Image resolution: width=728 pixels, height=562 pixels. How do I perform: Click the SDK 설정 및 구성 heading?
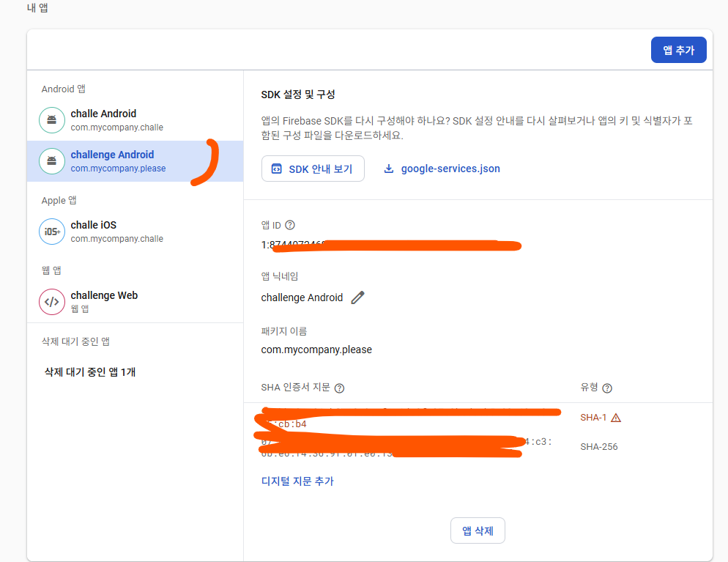click(298, 95)
